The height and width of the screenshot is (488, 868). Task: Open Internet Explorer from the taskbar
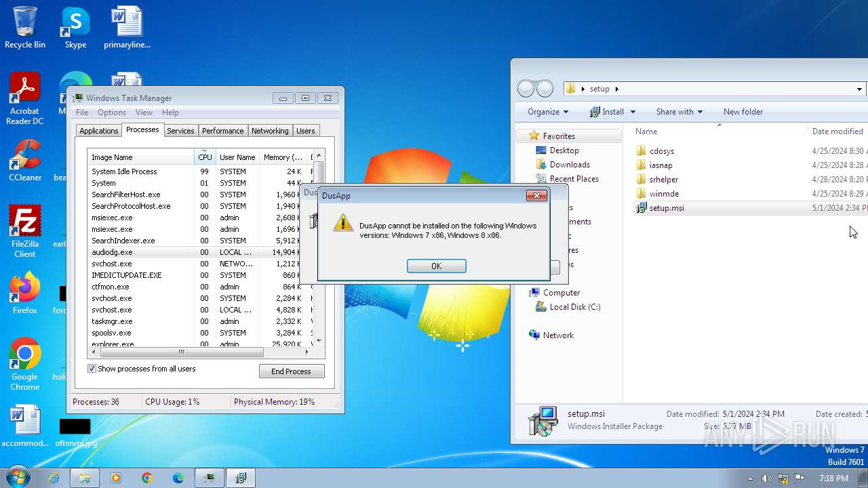(x=54, y=478)
